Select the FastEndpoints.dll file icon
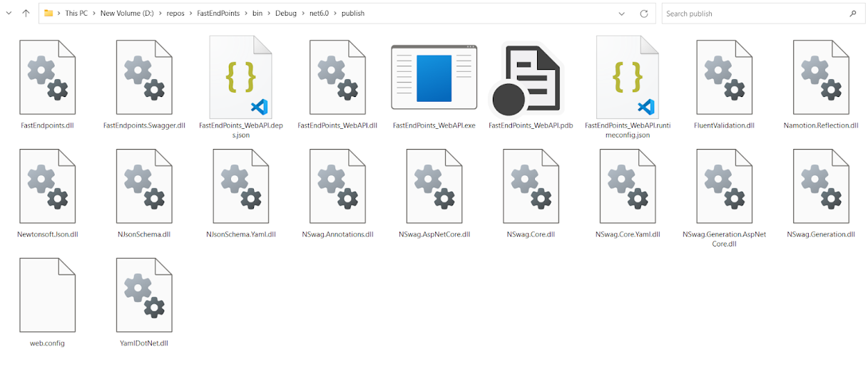Image resolution: width=868 pixels, height=379 pixels. tap(47, 78)
